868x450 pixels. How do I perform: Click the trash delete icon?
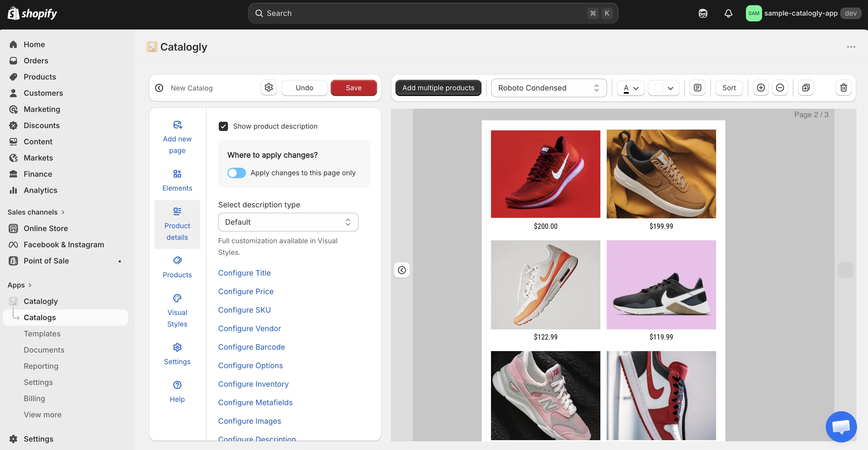click(844, 88)
